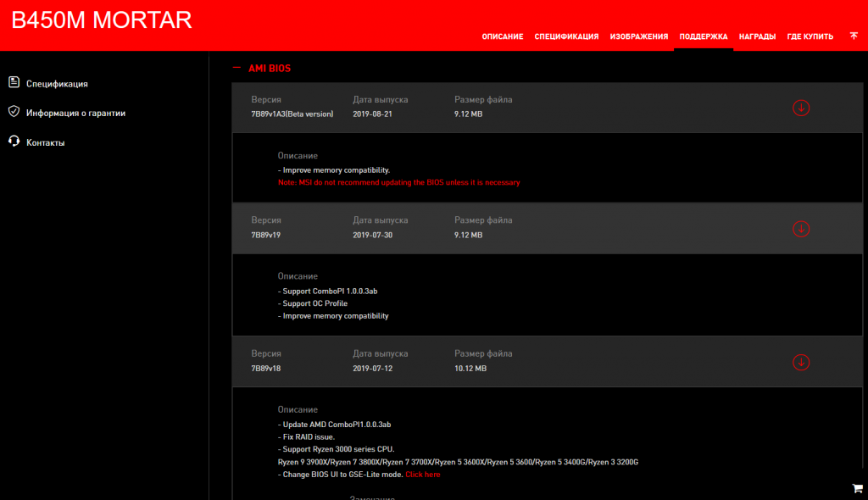The height and width of the screenshot is (500, 868).
Task: Click Support ComboPI 1.0.0.3ab line
Action: (328, 292)
